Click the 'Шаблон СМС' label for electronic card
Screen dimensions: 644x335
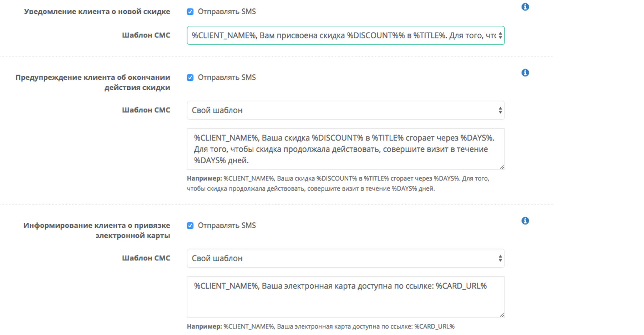pyautogui.click(x=146, y=258)
